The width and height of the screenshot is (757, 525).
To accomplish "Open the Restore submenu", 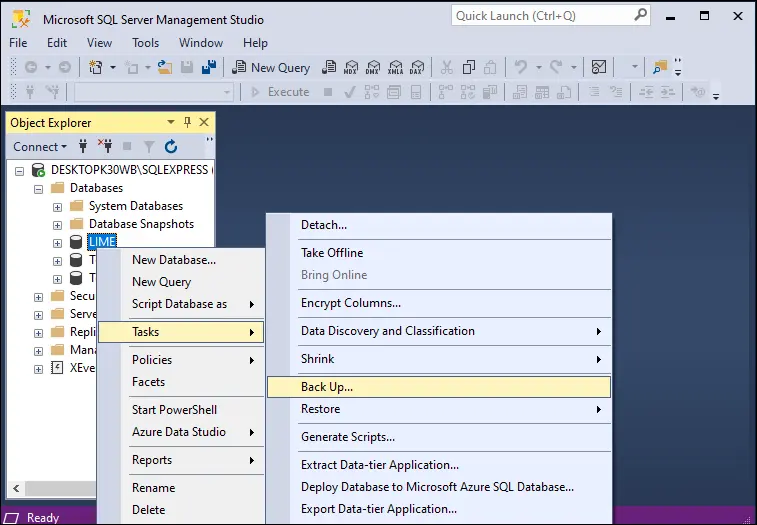I will [x=439, y=410].
